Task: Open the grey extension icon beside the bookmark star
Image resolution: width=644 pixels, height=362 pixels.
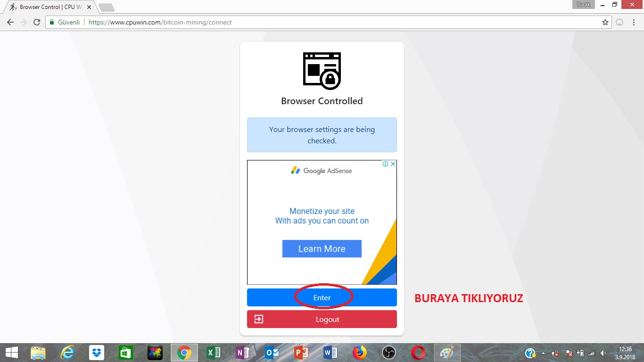Action: [x=620, y=22]
